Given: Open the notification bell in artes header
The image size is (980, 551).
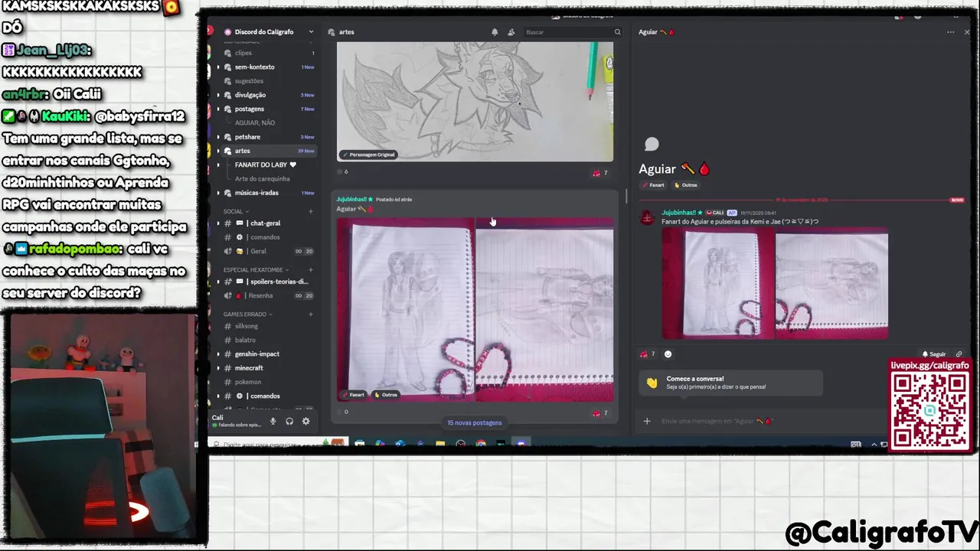Looking at the screenshot, I should tap(495, 32).
